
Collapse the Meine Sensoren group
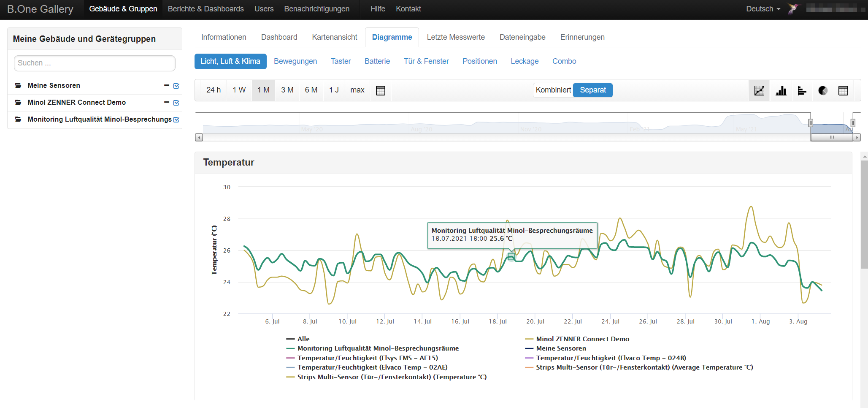(x=167, y=85)
